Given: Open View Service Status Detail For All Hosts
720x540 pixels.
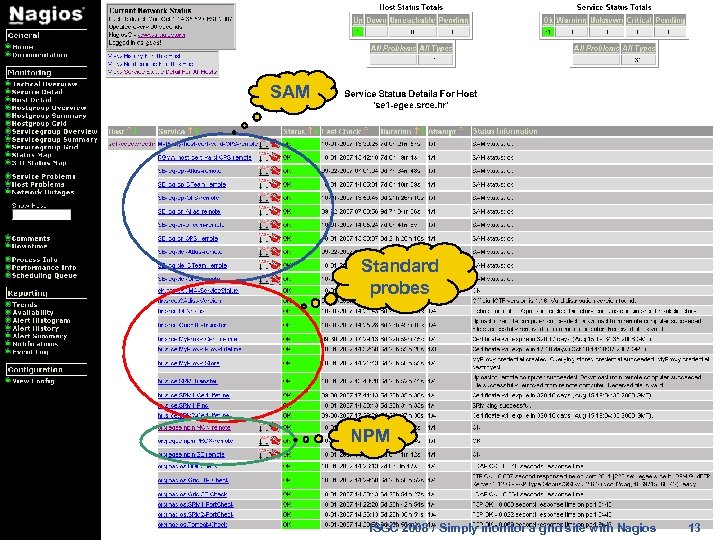Looking at the screenshot, I should click(x=162, y=72).
